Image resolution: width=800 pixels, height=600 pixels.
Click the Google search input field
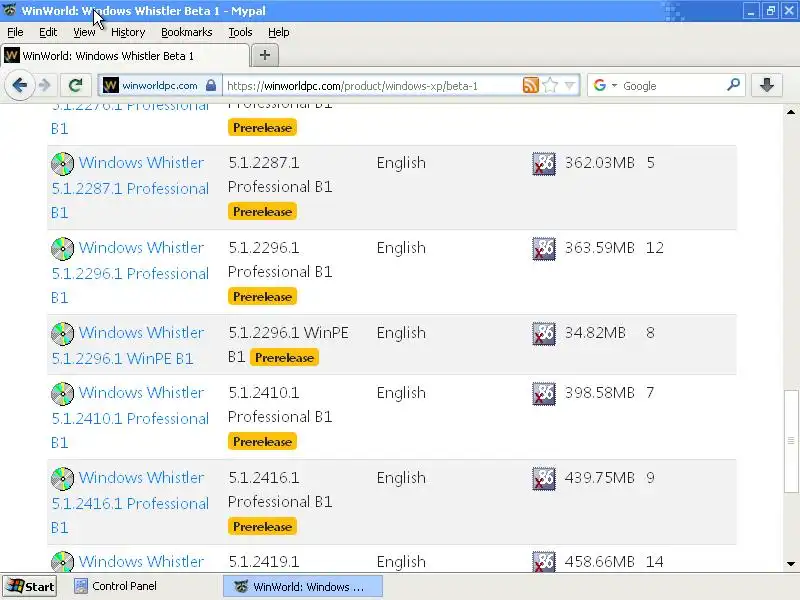click(672, 86)
